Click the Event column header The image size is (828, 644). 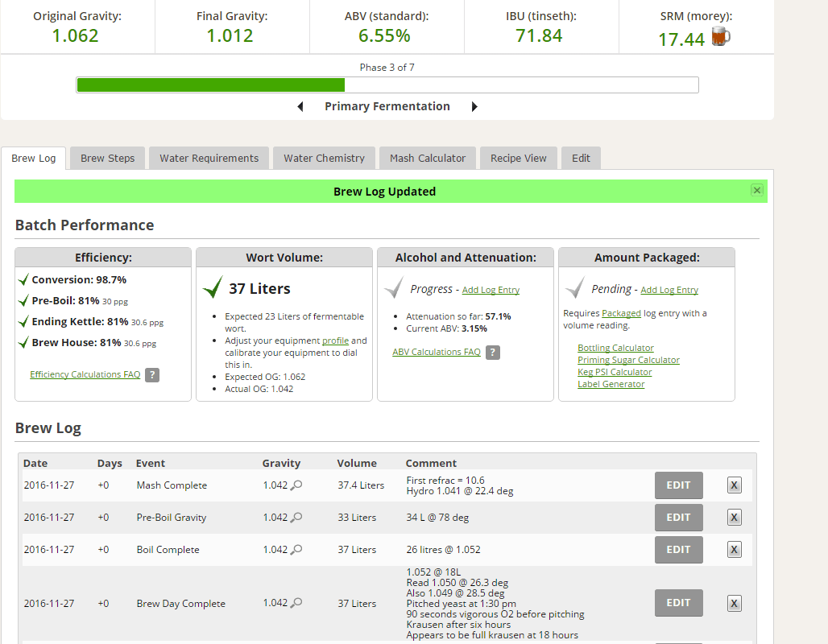tap(151, 463)
